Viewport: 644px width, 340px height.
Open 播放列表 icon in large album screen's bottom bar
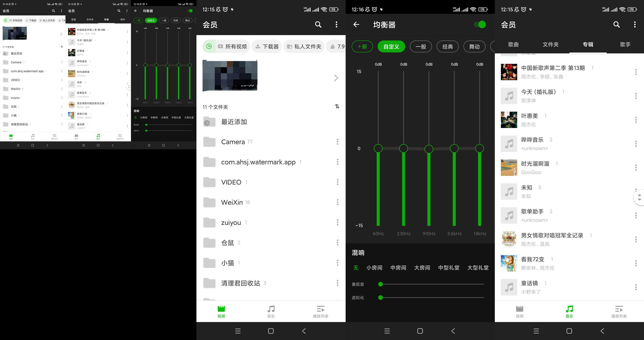click(x=619, y=312)
